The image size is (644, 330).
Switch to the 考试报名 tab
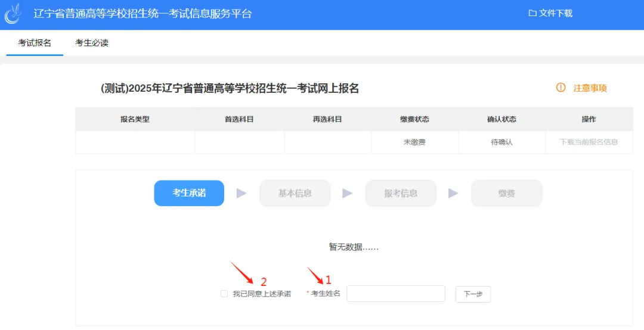tap(35, 43)
